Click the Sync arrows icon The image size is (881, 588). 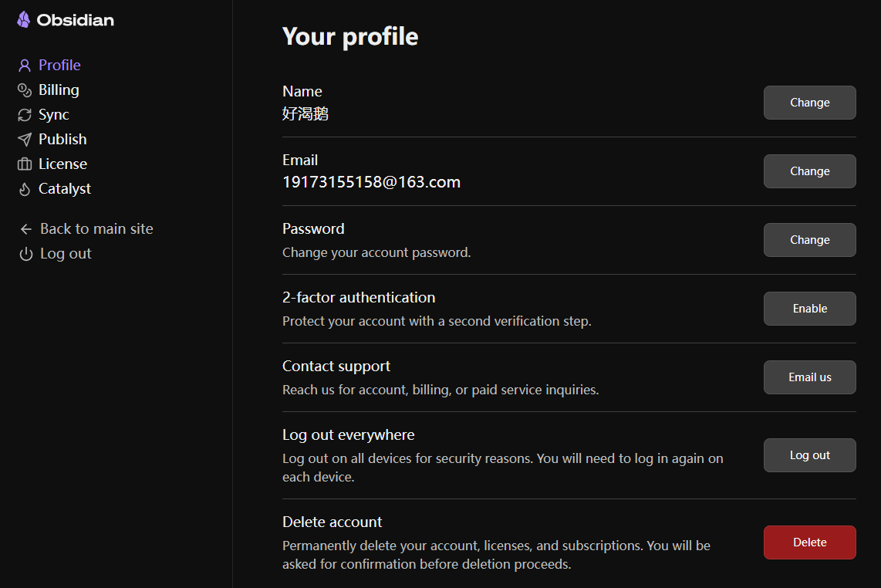pyautogui.click(x=25, y=115)
